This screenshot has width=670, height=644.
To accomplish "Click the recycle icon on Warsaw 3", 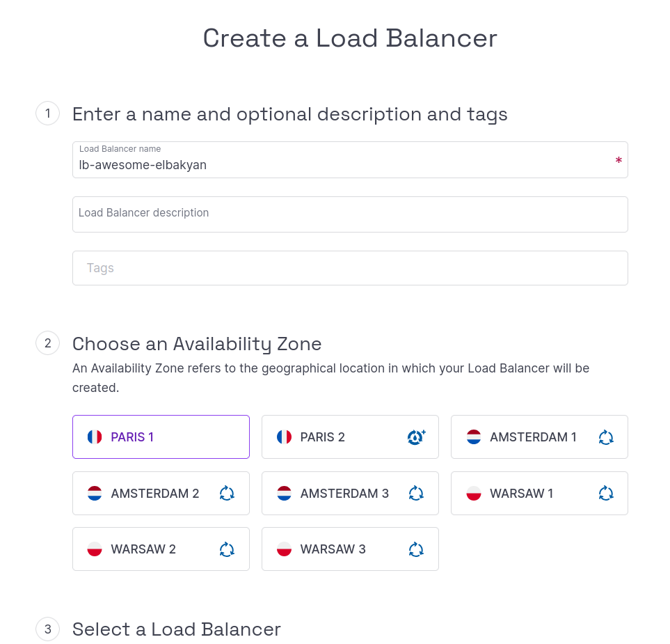I will click(x=416, y=549).
